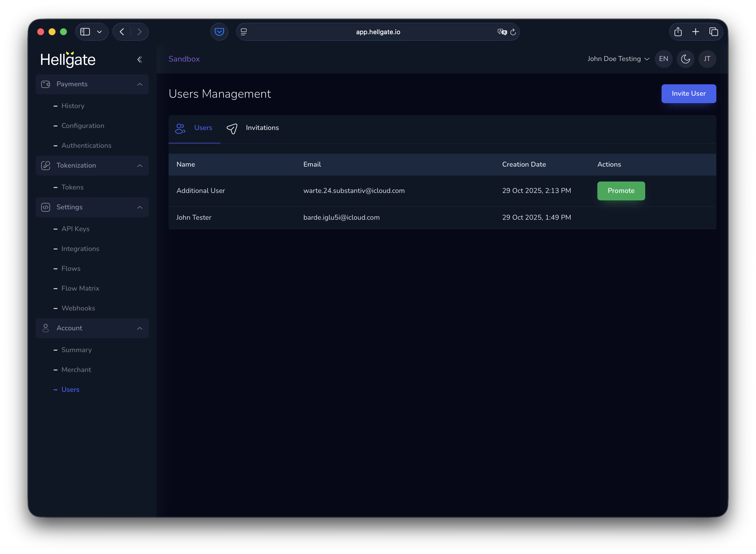Open Tokens in sidebar

[72, 187]
